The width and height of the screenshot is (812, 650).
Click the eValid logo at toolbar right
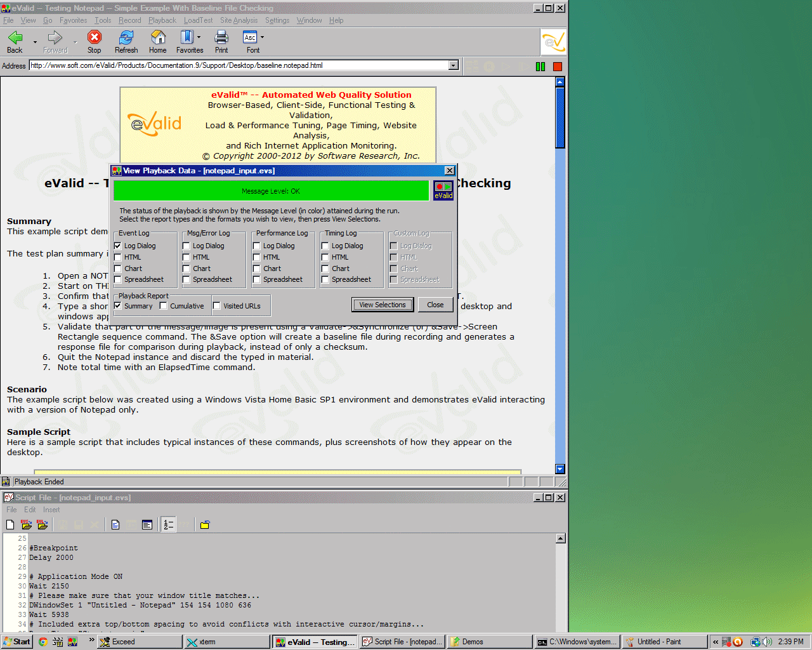(553, 43)
